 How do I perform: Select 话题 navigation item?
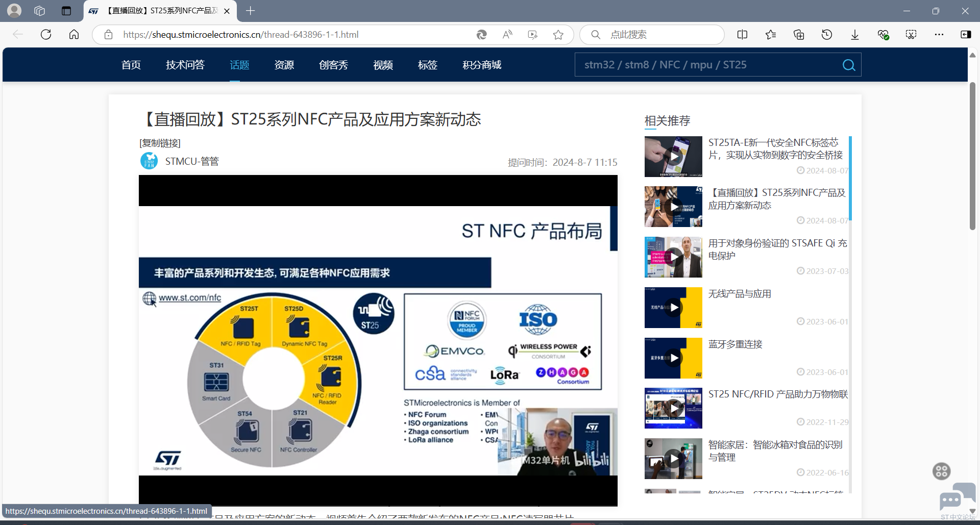(x=239, y=65)
